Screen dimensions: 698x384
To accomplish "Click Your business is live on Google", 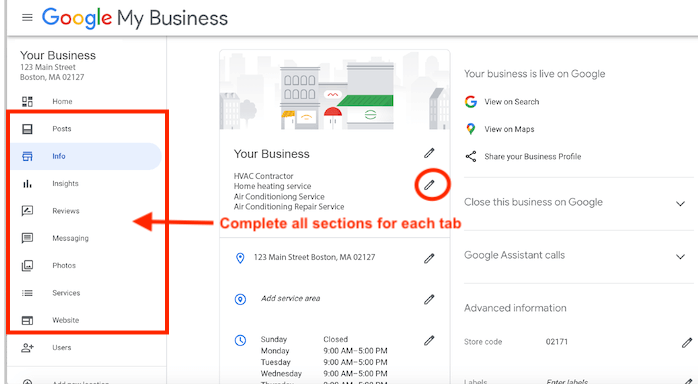I will tap(534, 74).
